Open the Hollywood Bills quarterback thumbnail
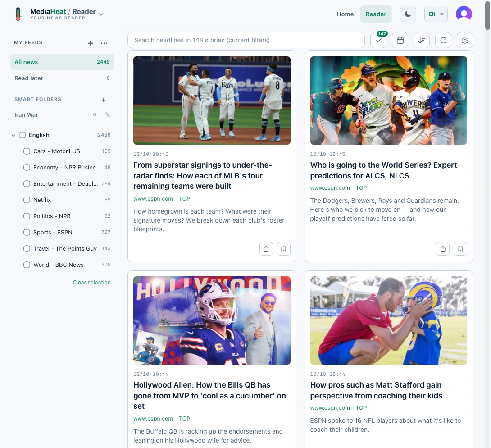491x448 pixels. point(212,320)
